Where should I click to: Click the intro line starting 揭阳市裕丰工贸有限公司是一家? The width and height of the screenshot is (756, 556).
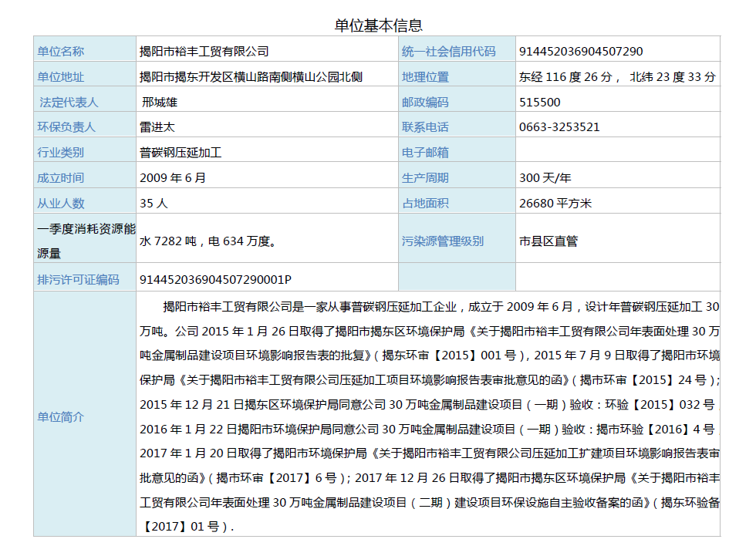[x=441, y=306]
